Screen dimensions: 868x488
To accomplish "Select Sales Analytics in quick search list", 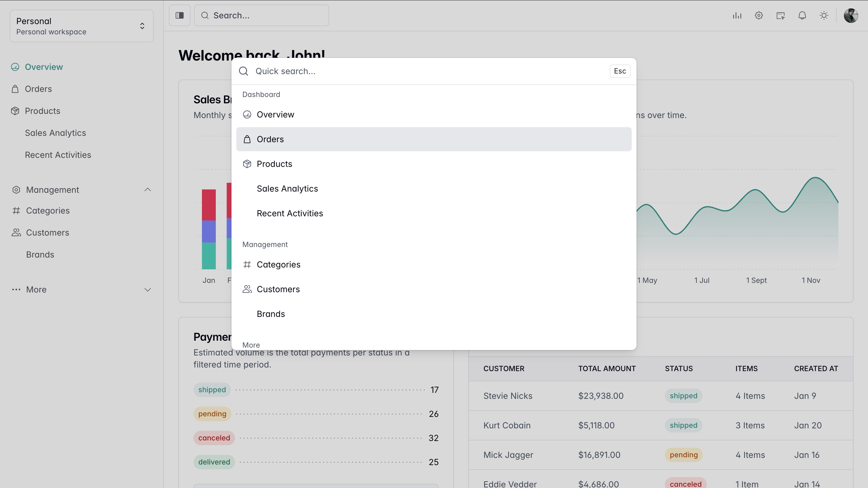I will pyautogui.click(x=287, y=189).
